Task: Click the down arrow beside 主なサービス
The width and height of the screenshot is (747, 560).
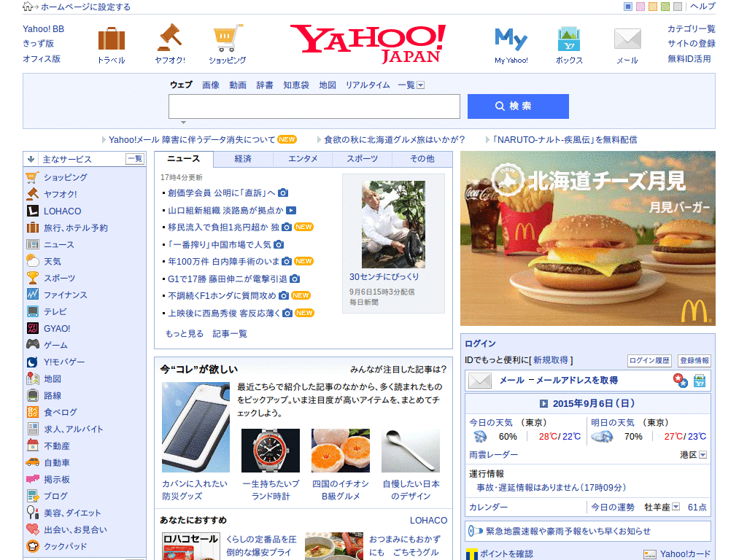Action: (x=31, y=159)
